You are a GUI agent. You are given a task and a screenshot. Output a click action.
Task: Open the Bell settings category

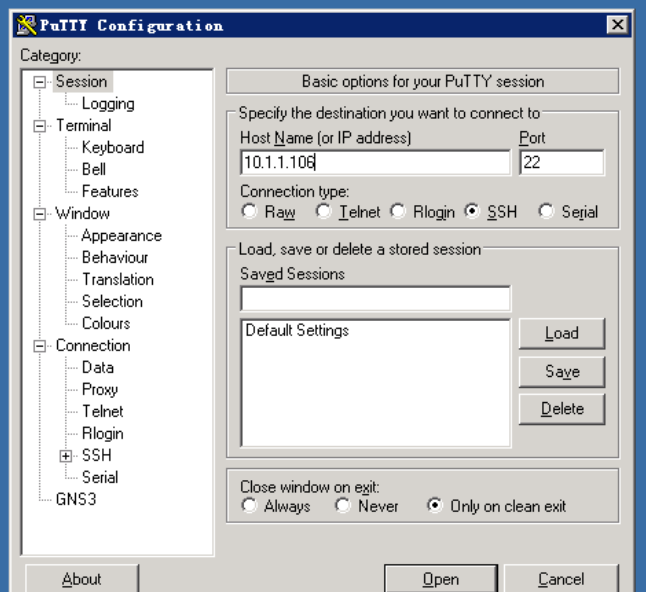click(x=94, y=169)
